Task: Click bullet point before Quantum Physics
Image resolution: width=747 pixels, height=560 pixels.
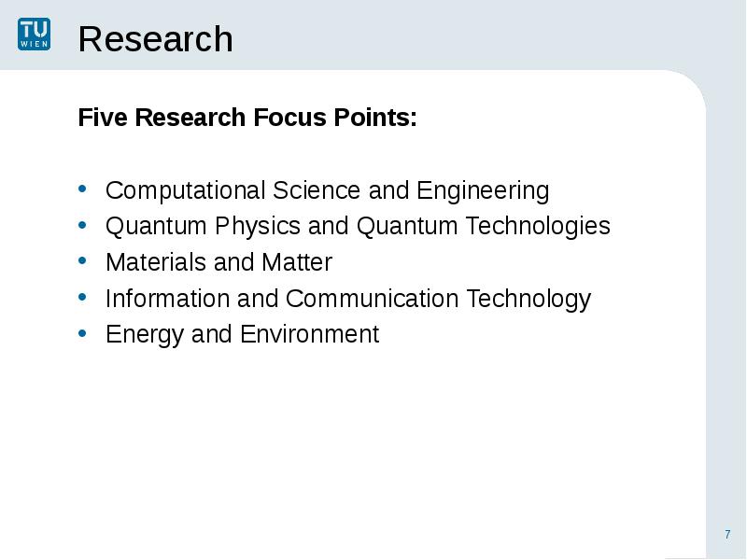Action: coord(82,224)
